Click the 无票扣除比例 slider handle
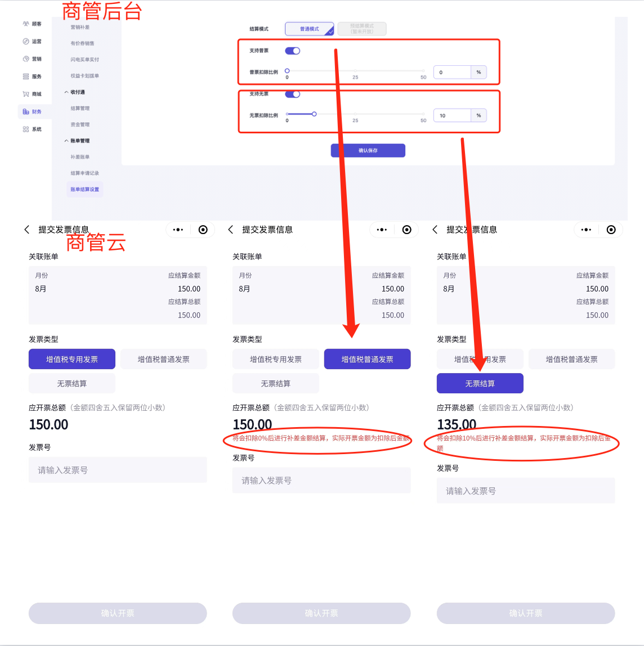This screenshot has height=646, width=644. tap(314, 114)
